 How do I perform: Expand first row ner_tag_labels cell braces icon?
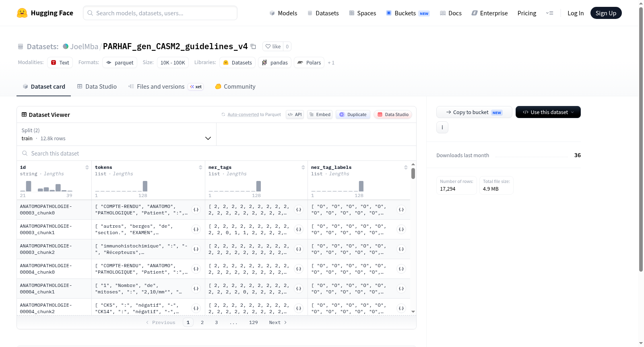coord(401,210)
